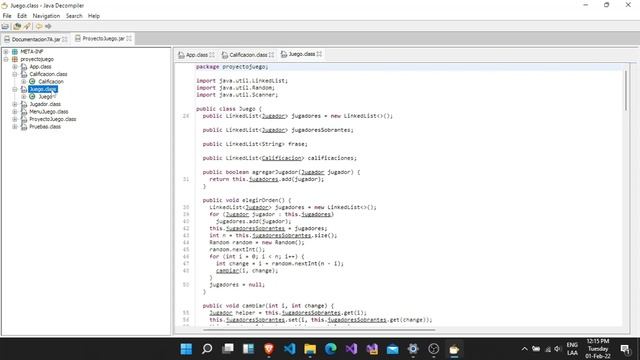Switch to the DocumentacionTA.jar tab
This screenshot has height=360, width=640.
36,39
